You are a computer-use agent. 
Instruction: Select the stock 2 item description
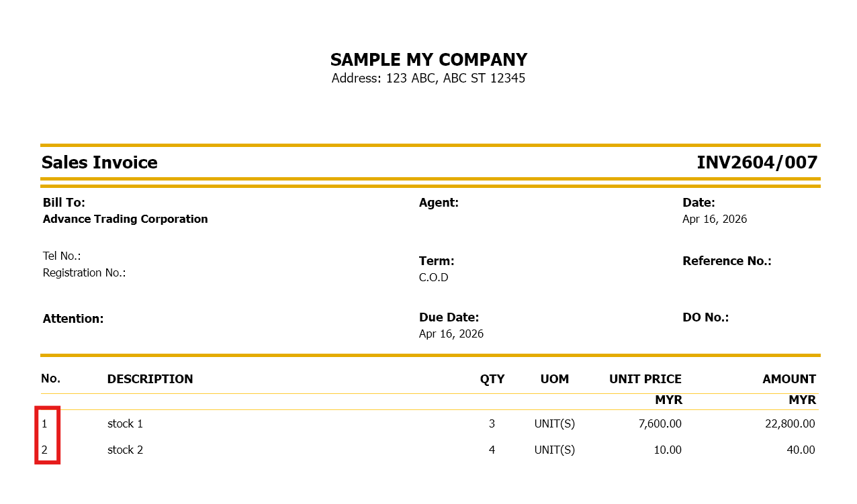125,450
